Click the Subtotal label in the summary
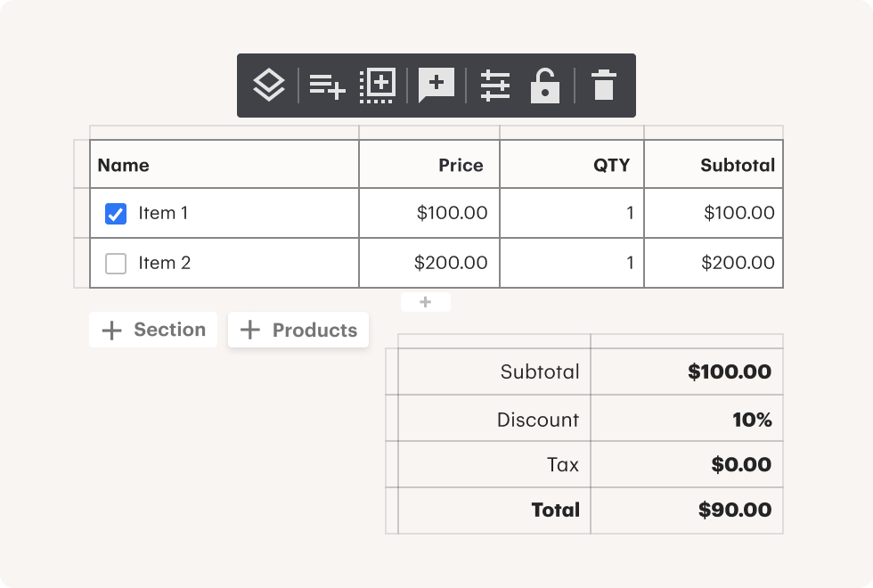 tap(540, 372)
